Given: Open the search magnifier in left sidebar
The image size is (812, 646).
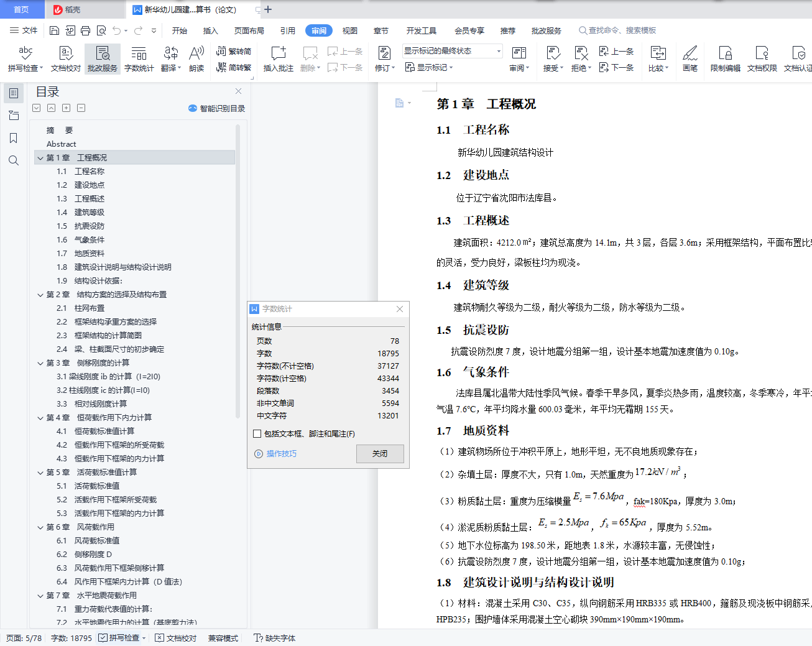Looking at the screenshot, I should tap(14, 160).
